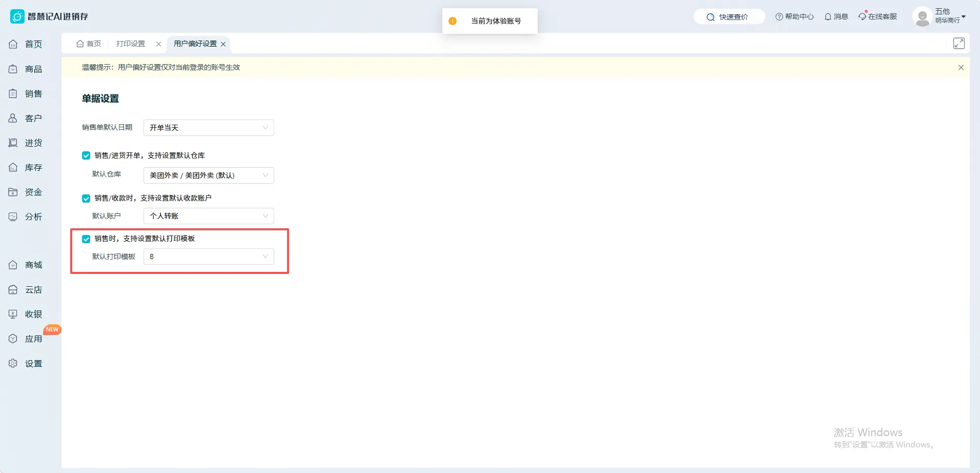This screenshot has width=980, height=473.
Task: Click the 当前为体验账号 notification
Action: pos(490,21)
